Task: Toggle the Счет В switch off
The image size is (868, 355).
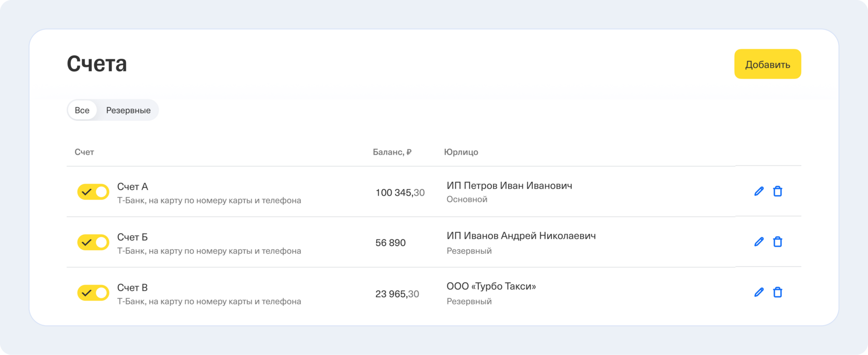Action: coord(93,293)
